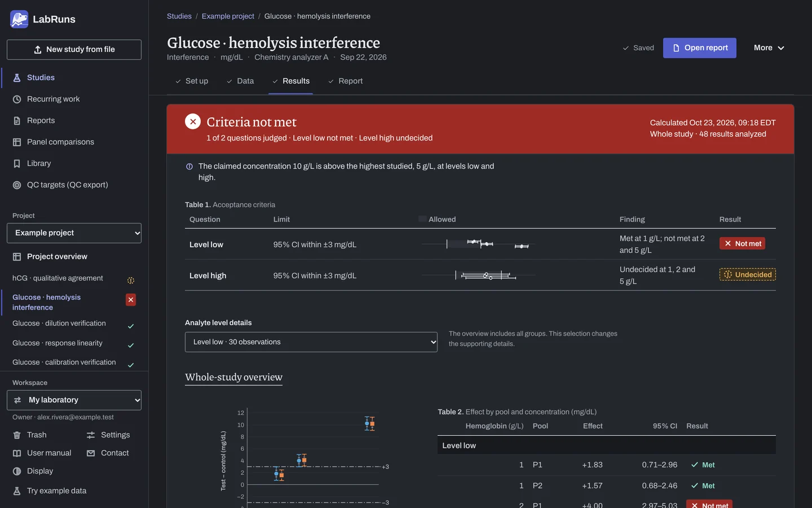Select the Results tab

coord(291,81)
